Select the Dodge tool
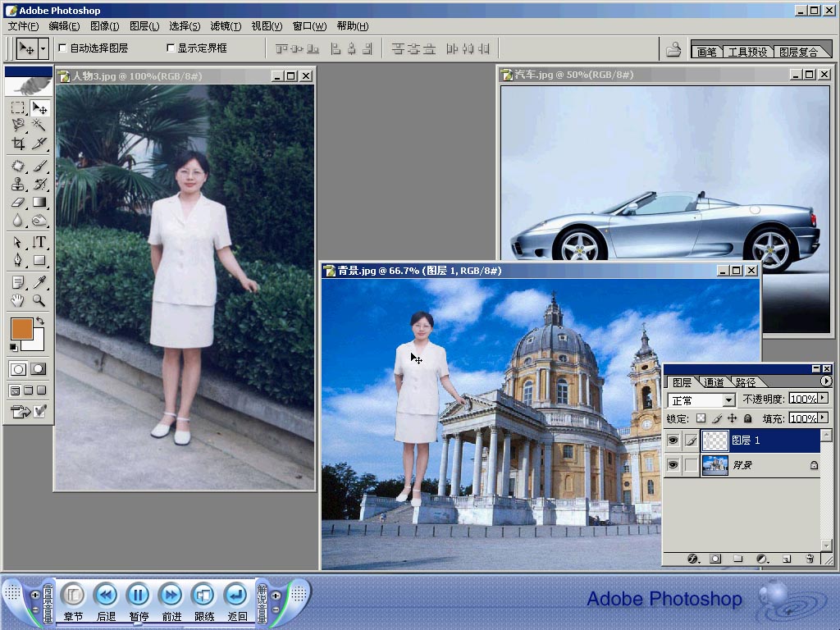The height and width of the screenshot is (630, 840). [x=39, y=220]
